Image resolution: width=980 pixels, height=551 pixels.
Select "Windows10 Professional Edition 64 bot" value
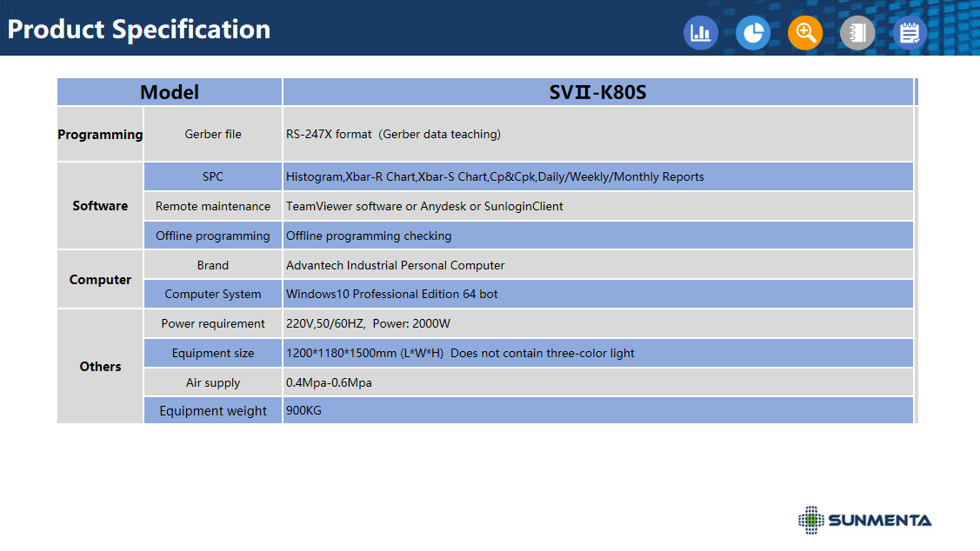coord(392,294)
